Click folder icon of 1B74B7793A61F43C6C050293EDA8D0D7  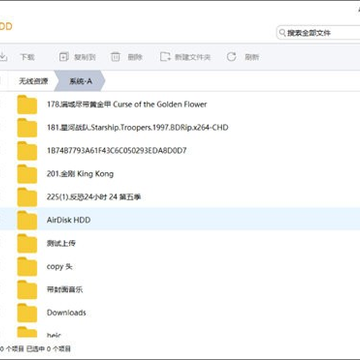click(x=27, y=151)
